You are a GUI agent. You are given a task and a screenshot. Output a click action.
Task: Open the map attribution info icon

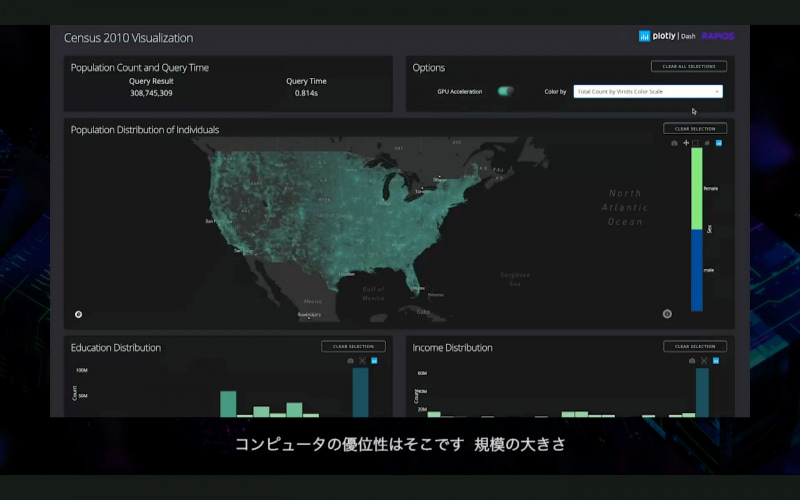[667, 314]
